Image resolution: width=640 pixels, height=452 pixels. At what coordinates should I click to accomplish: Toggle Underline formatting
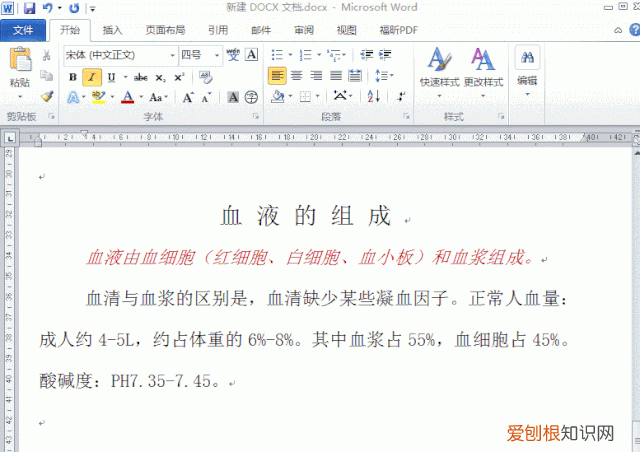point(111,77)
